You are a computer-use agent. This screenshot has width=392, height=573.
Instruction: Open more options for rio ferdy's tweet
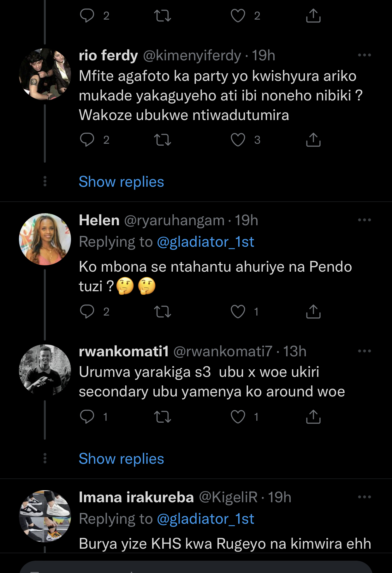pyautogui.click(x=364, y=55)
